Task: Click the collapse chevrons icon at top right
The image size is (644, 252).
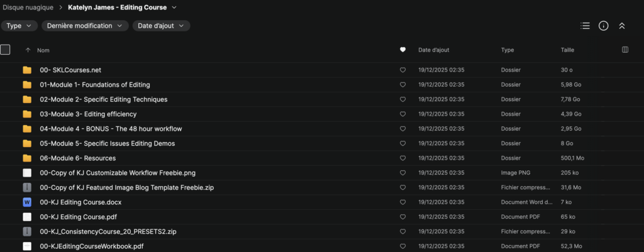Action: [621, 26]
